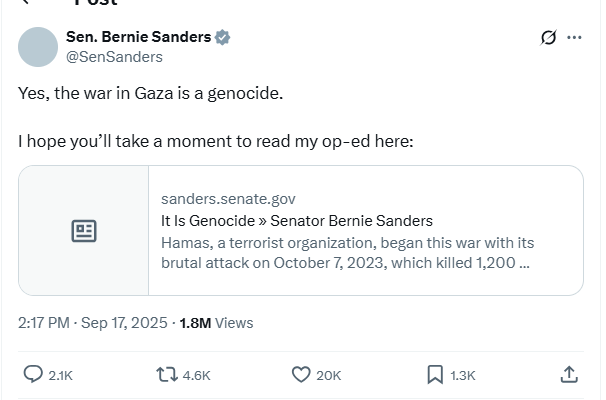
Task: Click 'It Is Genocide » Senator Bernie Sanders' title
Action: click(x=297, y=221)
